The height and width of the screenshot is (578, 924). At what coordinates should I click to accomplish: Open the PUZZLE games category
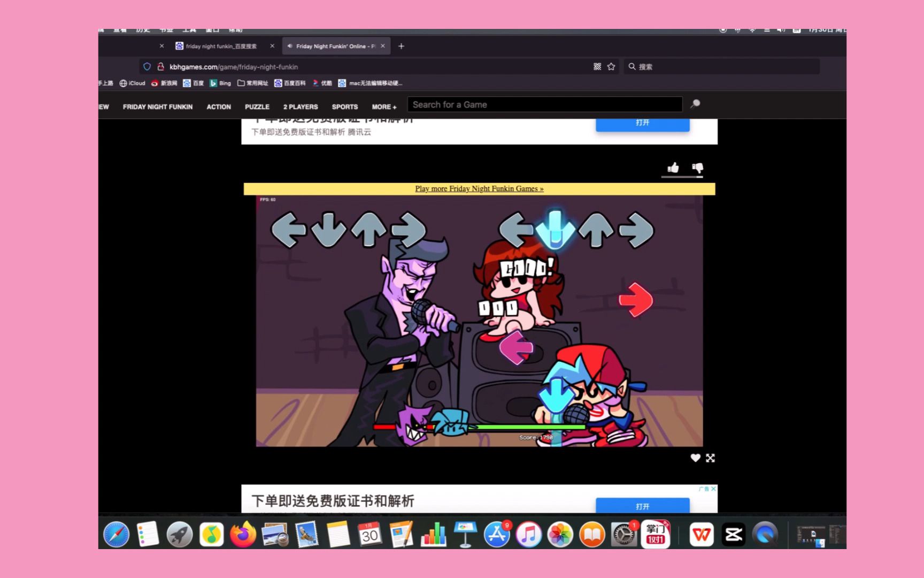[x=257, y=107]
